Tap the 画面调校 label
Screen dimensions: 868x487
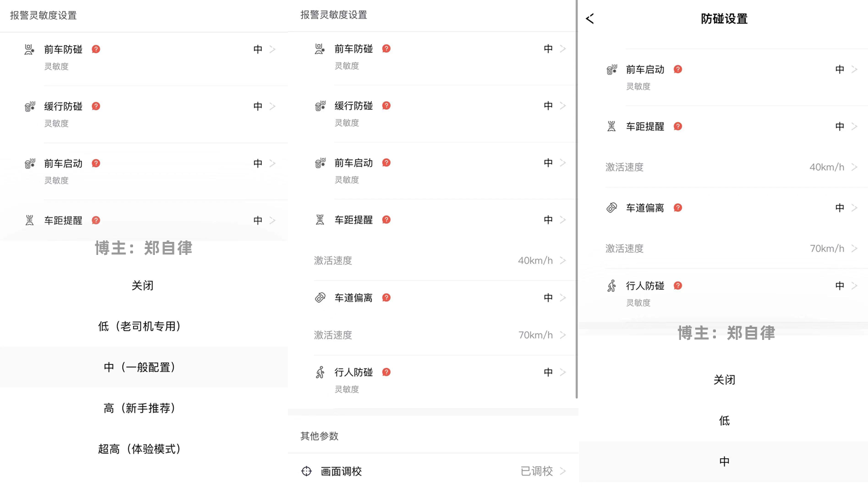341,471
